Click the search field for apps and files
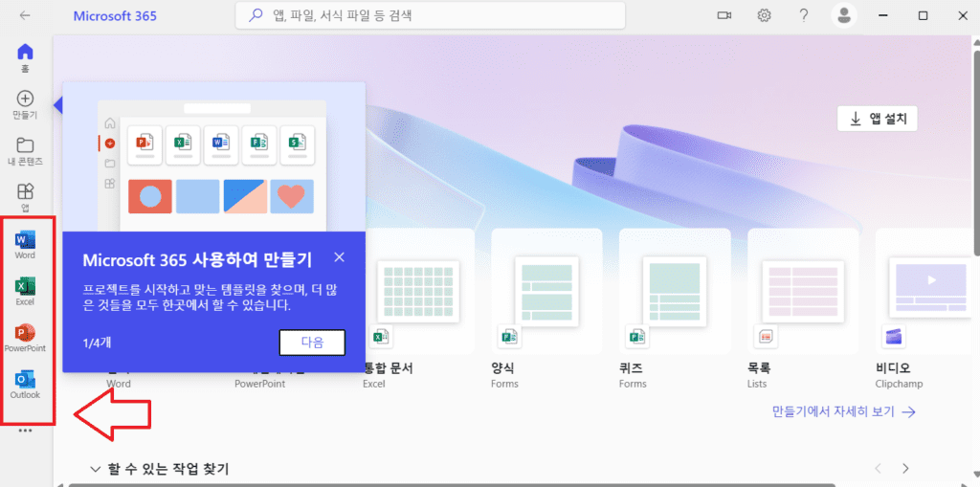The width and height of the screenshot is (980, 487). click(x=431, y=15)
